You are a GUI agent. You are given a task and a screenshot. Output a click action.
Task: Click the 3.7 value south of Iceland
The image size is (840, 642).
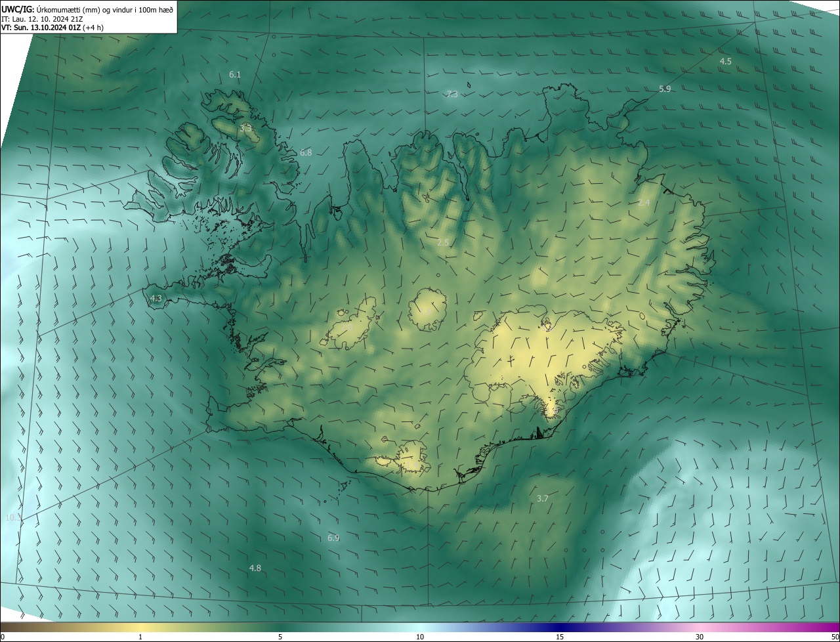(542, 499)
